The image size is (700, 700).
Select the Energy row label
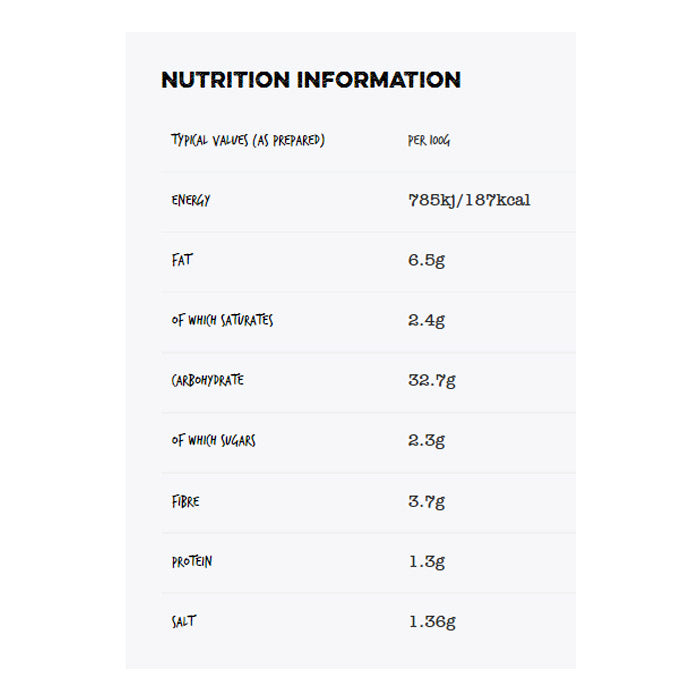pos(191,200)
